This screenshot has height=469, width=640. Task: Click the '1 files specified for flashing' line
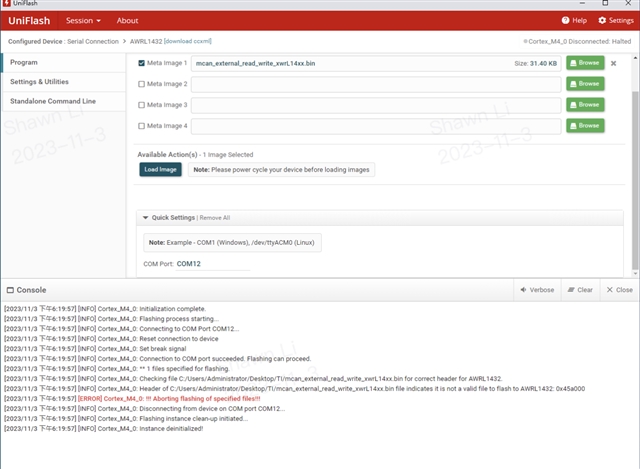[117, 369]
